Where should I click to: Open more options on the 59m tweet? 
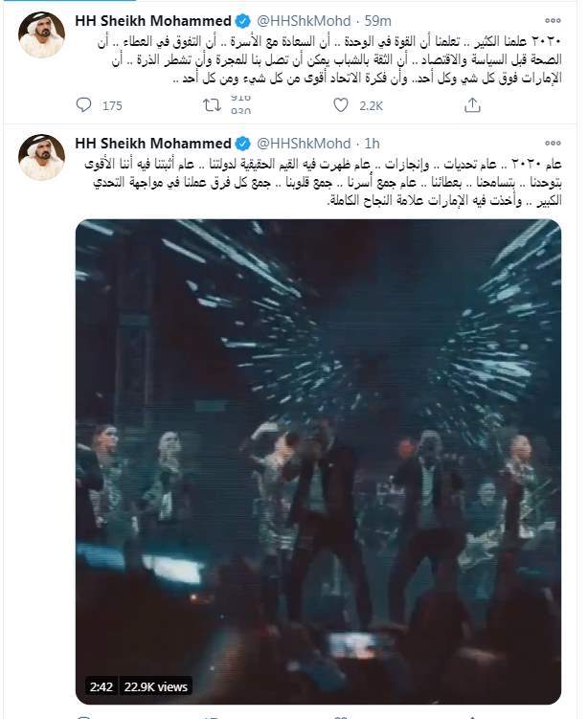pos(553,21)
